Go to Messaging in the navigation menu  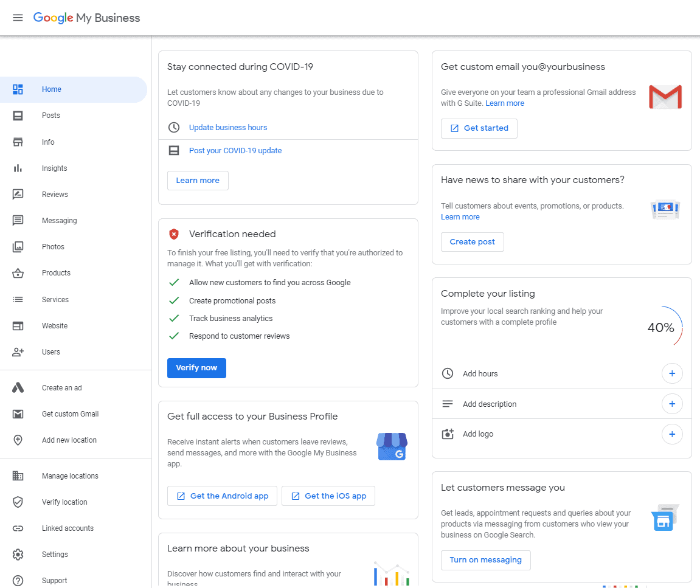(60, 221)
